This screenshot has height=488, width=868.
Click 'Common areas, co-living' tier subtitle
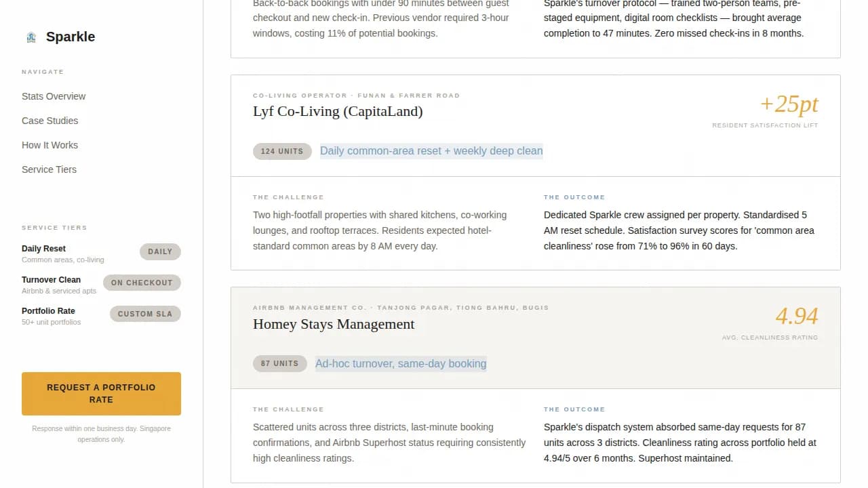(x=63, y=260)
